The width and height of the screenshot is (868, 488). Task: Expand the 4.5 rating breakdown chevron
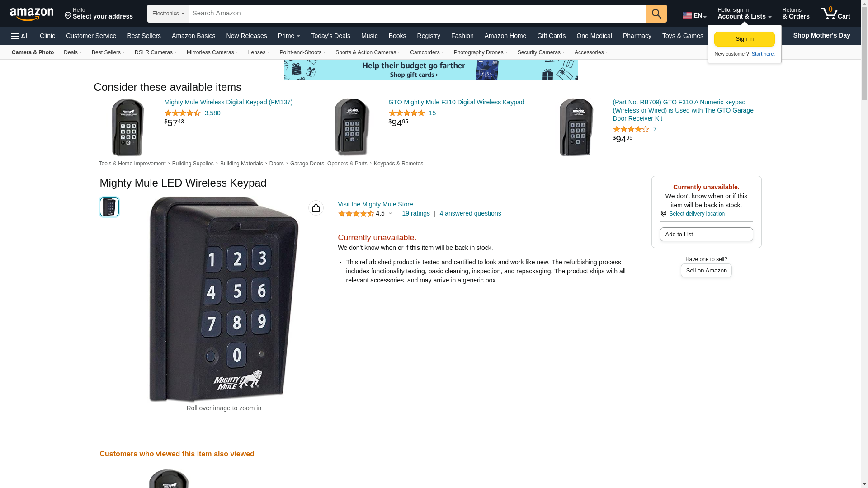[x=391, y=213]
